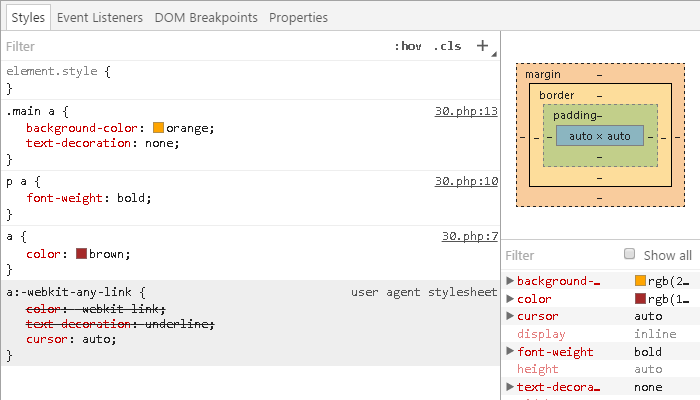Open the DOM Breakpoints tab

[x=206, y=17]
